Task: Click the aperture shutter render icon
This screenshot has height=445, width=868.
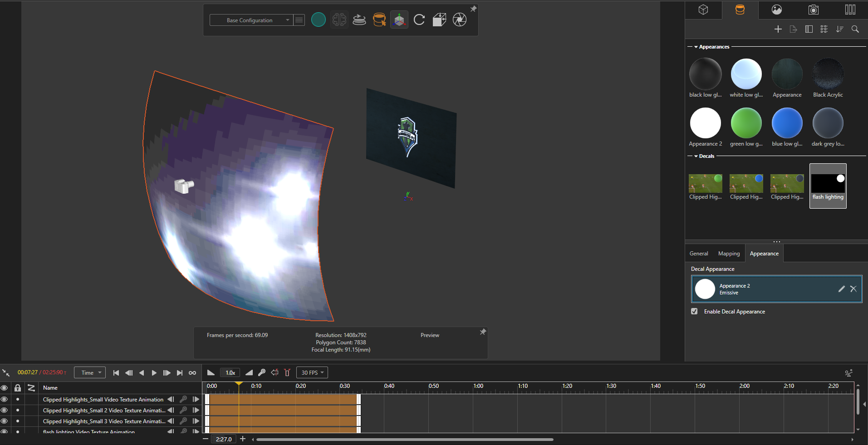Action: click(x=460, y=20)
